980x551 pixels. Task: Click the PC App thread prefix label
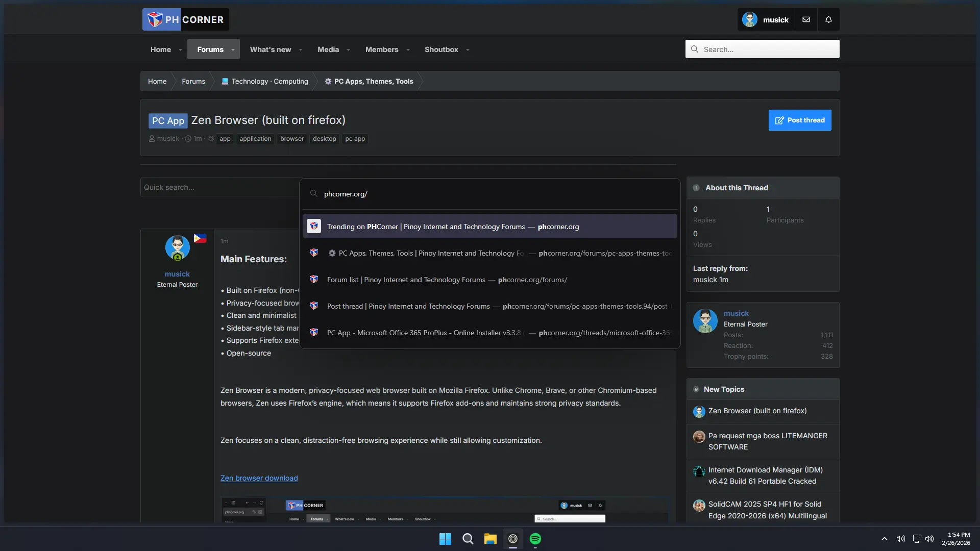168,120
